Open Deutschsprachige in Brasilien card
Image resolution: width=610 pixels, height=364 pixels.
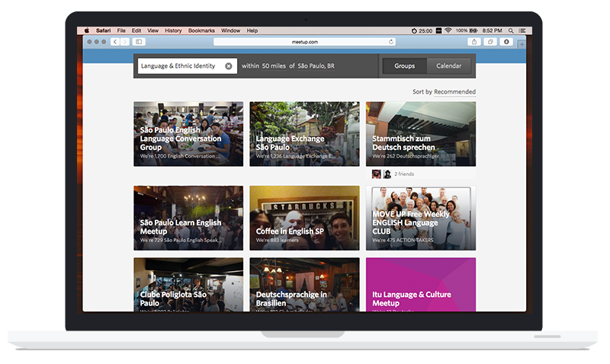point(304,284)
